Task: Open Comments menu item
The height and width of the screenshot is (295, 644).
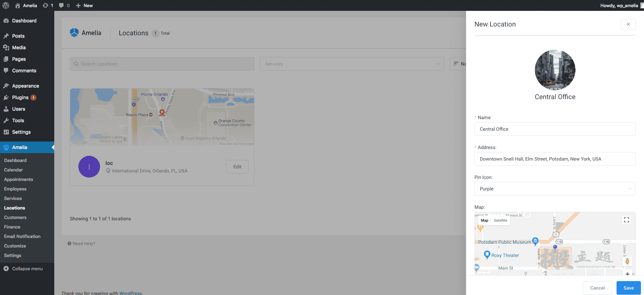Action: click(27, 71)
